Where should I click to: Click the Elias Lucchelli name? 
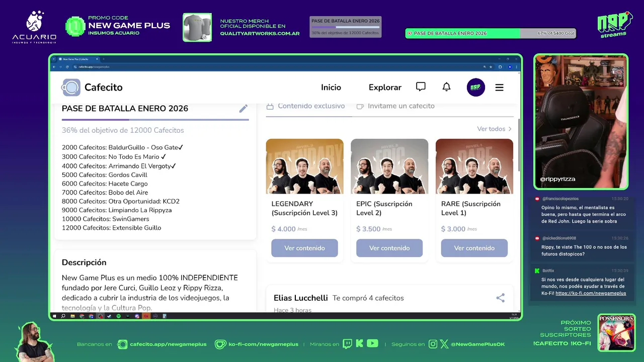301,298
